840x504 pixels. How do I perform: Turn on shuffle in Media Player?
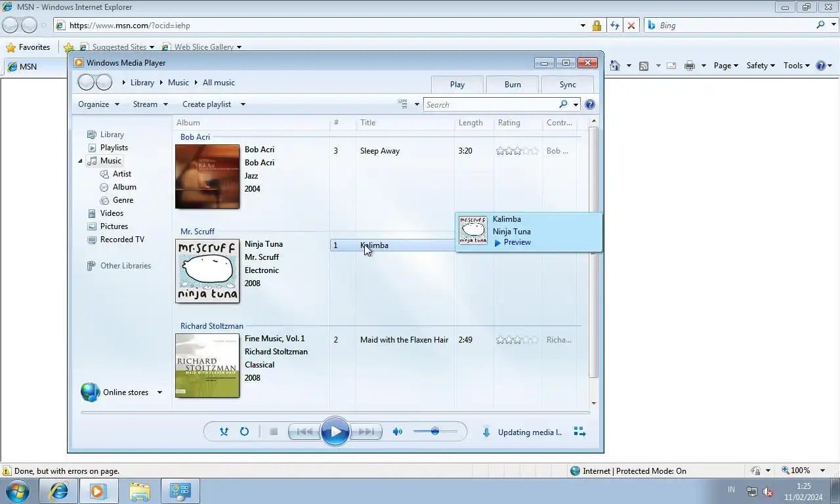[224, 432]
